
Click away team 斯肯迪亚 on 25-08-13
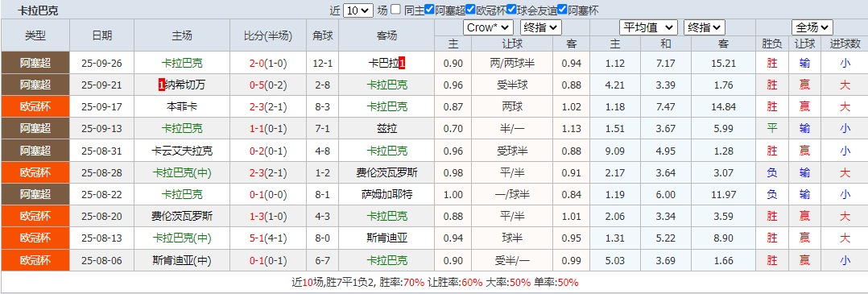point(387,238)
